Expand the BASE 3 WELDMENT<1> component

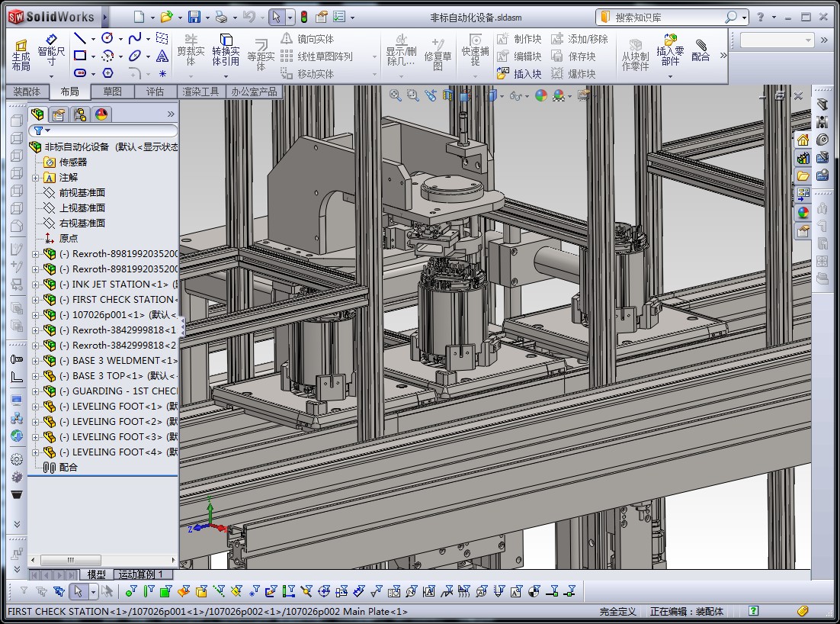coord(35,361)
